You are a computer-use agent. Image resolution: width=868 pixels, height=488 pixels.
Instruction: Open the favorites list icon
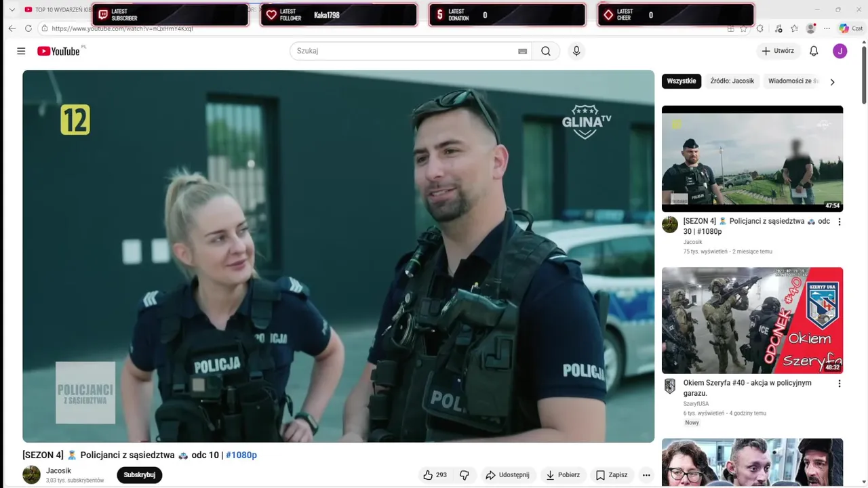(794, 28)
